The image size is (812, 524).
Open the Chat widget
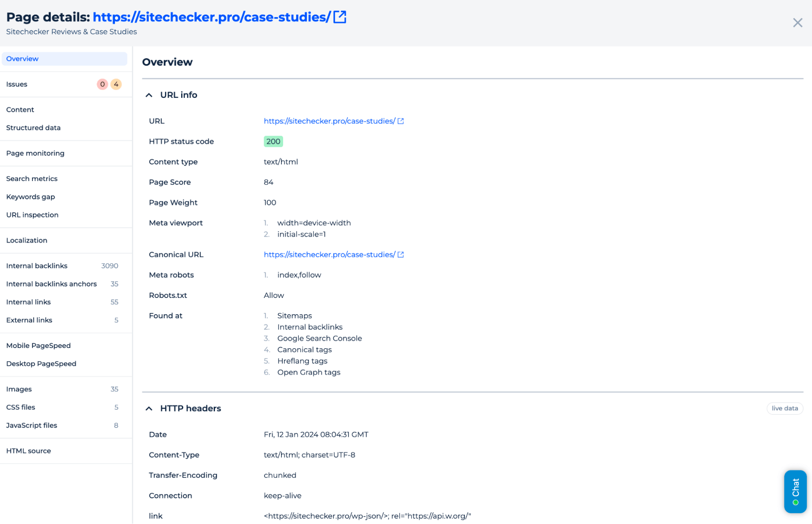point(795,492)
